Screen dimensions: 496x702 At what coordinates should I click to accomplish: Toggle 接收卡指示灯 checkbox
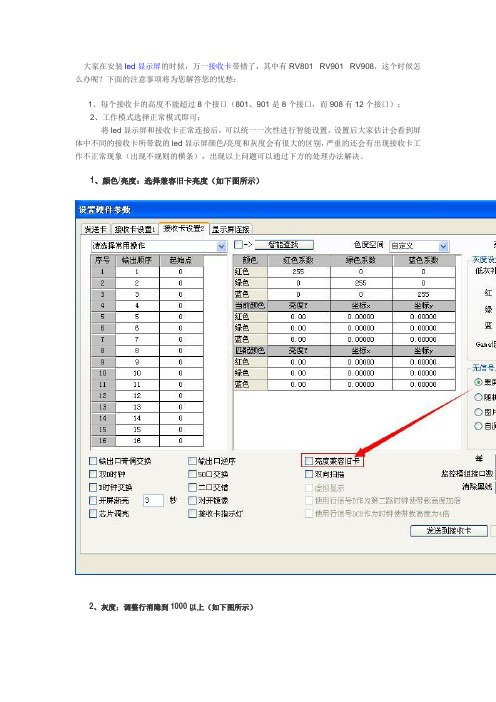pos(192,514)
